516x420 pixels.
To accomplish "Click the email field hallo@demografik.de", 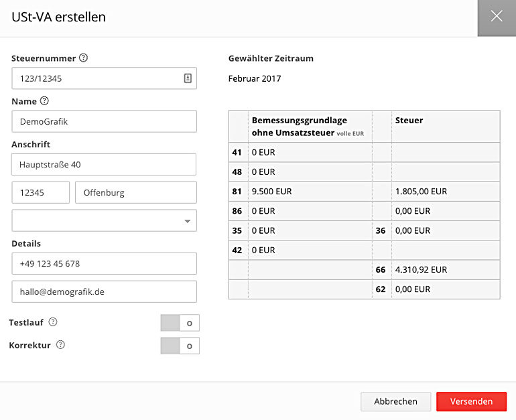I will point(105,292).
